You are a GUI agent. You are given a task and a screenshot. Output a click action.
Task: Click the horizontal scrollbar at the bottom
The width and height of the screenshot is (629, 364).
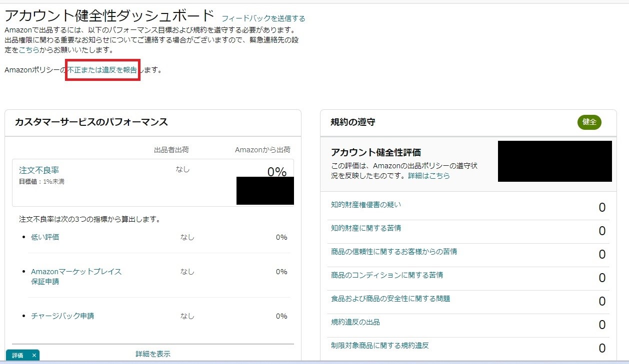pyautogui.click(x=314, y=363)
